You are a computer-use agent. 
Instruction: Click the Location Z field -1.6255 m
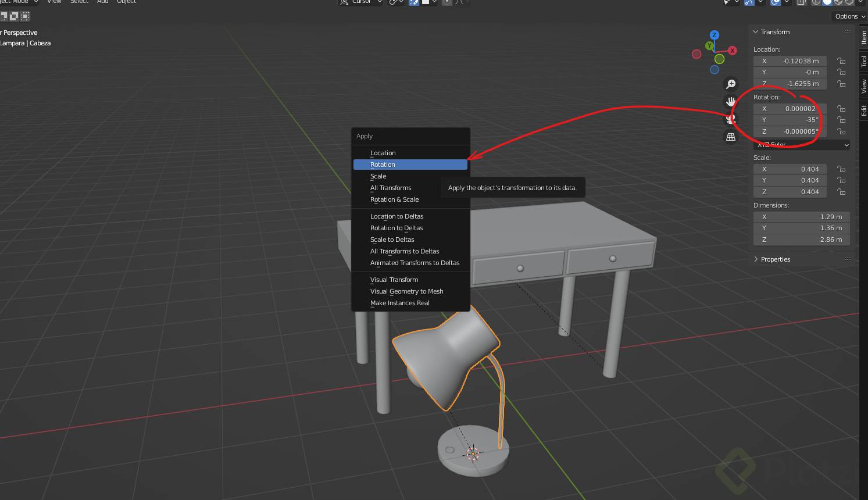click(x=790, y=84)
